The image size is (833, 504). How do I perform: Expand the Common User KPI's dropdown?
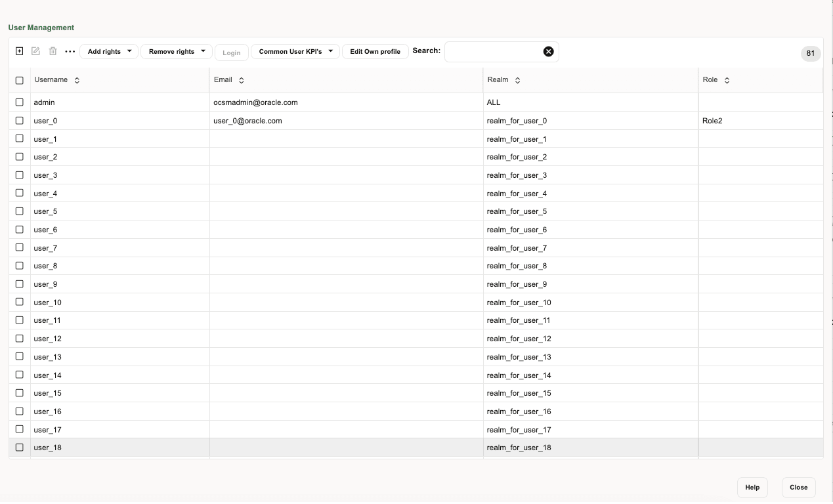pyautogui.click(x=295, y=51)
